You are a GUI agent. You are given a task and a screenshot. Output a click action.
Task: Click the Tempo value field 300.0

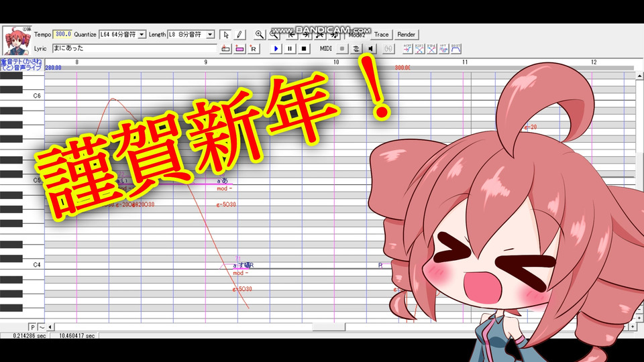[x=63, y=34]
